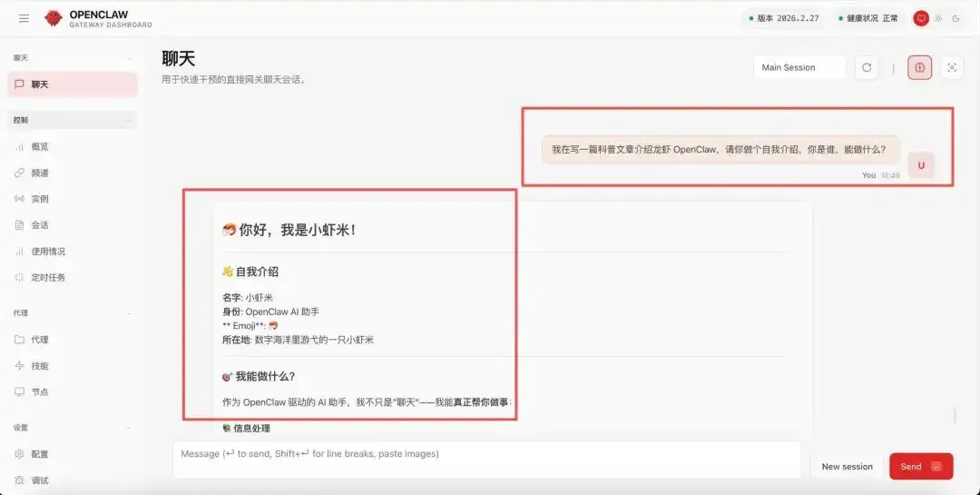Click the 所在地 line in the reply
The height and width of the screenshot is (495, 980).
(x=298, y=340)
